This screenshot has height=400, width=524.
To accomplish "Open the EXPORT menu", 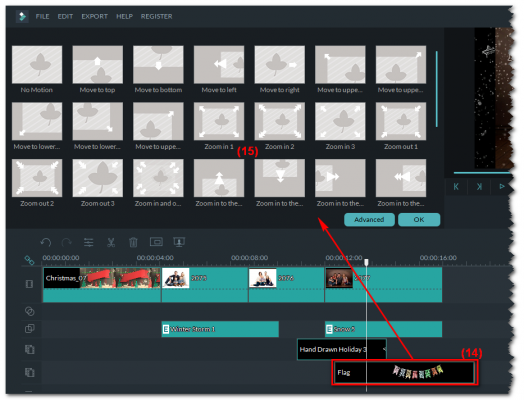I will pos(95,16).
